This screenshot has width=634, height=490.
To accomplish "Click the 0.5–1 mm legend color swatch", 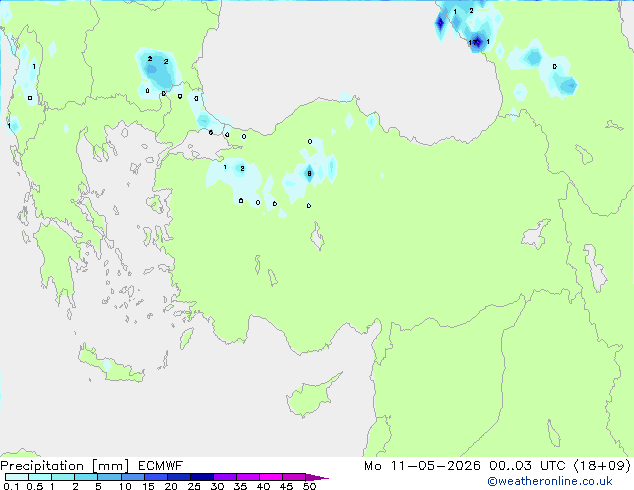I will tap(40, 477).
